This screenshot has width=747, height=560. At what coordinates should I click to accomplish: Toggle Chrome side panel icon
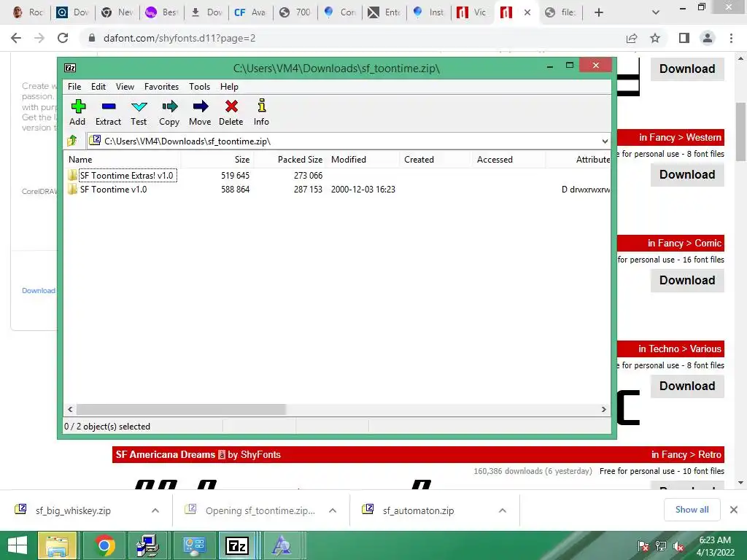tap(684, 38)
